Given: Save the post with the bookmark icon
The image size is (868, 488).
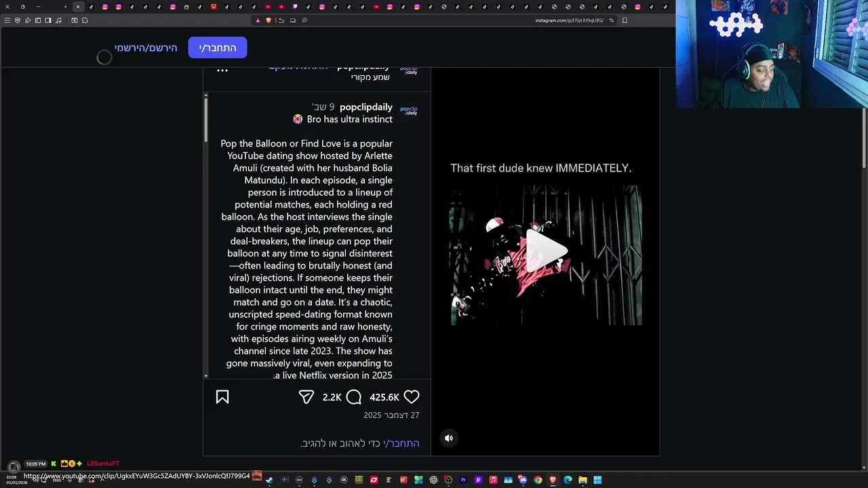Looking at the screenshot, I should 222,397.
